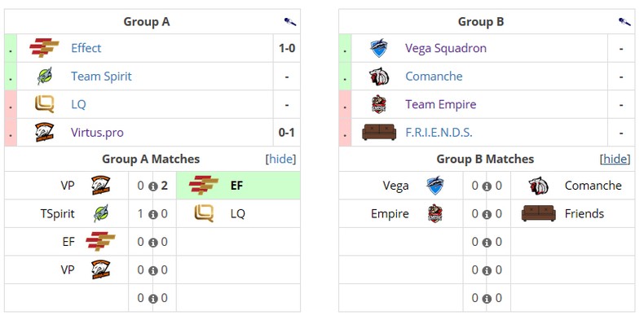Click the Team Spirit logo in Group A standings

[44, 76]
